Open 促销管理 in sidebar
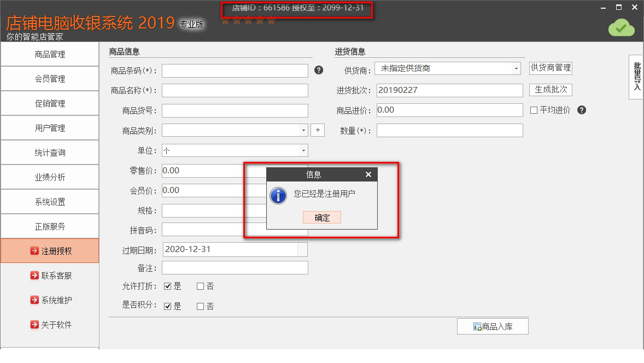This screenshot has width=644, height=363. coord(50,103)
